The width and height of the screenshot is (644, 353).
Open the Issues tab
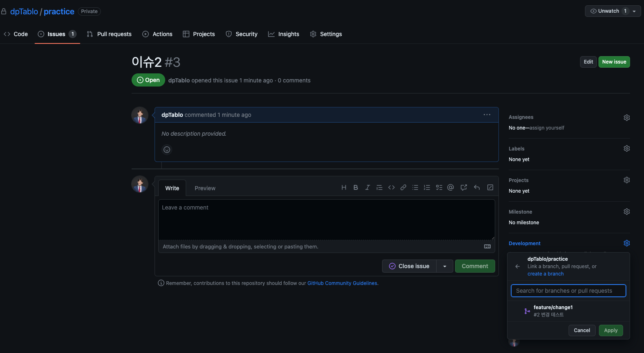tap(57, 34)
